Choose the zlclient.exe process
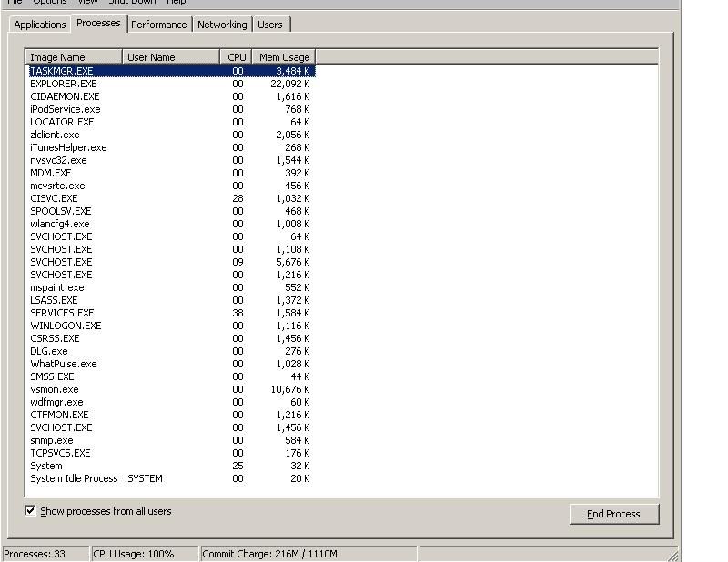Viewport: 728px width, 562px height. tap(172, 135)
